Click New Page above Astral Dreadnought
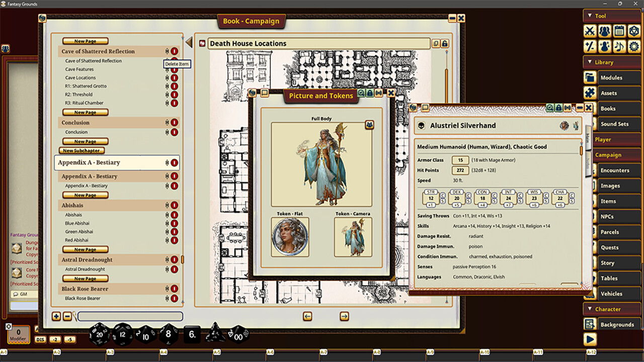The height and width of the screenshot is (362, 644). 85,249
